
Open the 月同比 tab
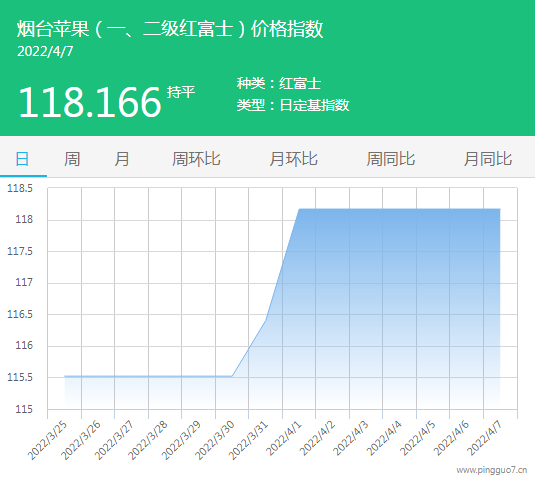tap(488, 159)
